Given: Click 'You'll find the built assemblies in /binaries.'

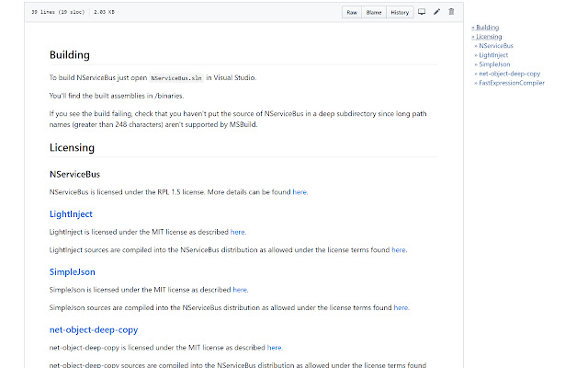Looking at the screenshot, I should [117, 96].
